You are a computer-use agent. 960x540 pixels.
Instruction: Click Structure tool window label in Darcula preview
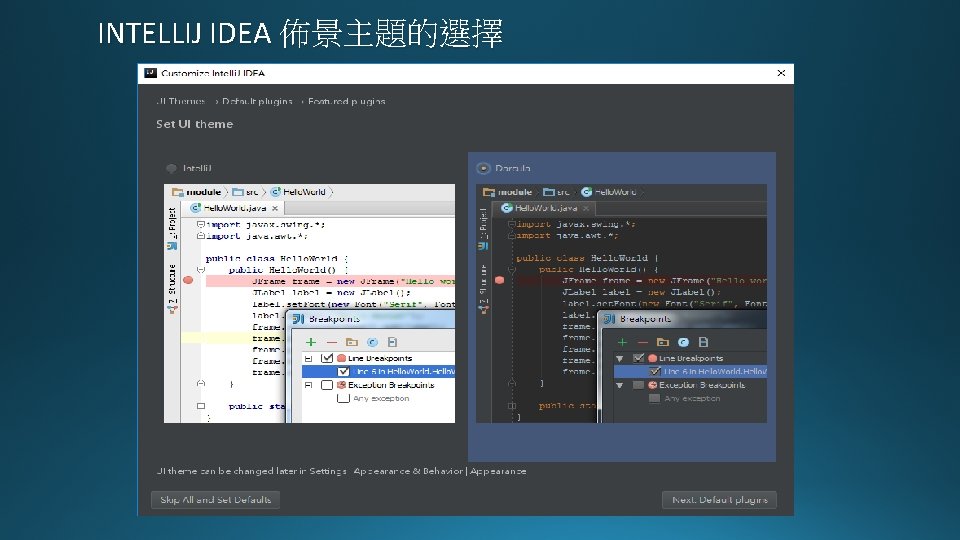483,285
